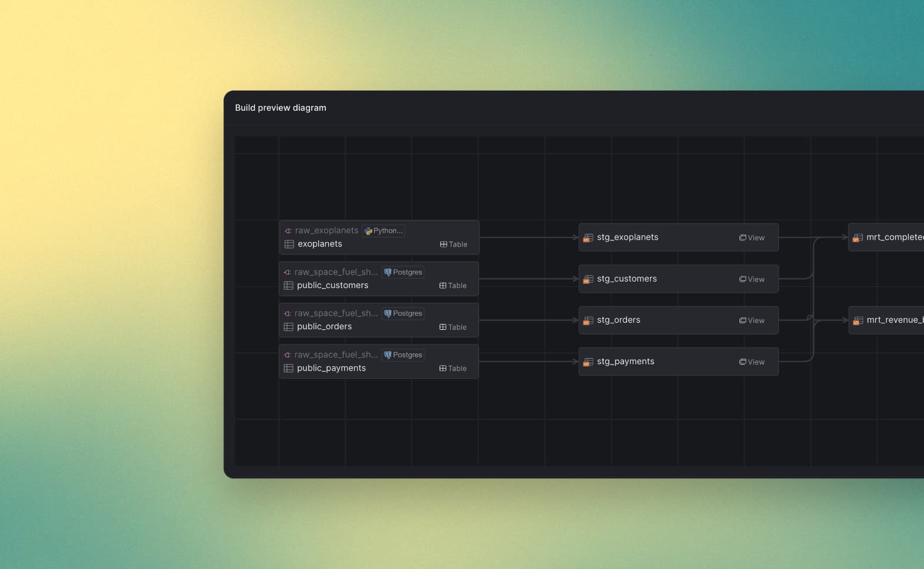Click the model icon beside mrt_revenue node
The image size is (924, 569).
pos(858,320)
